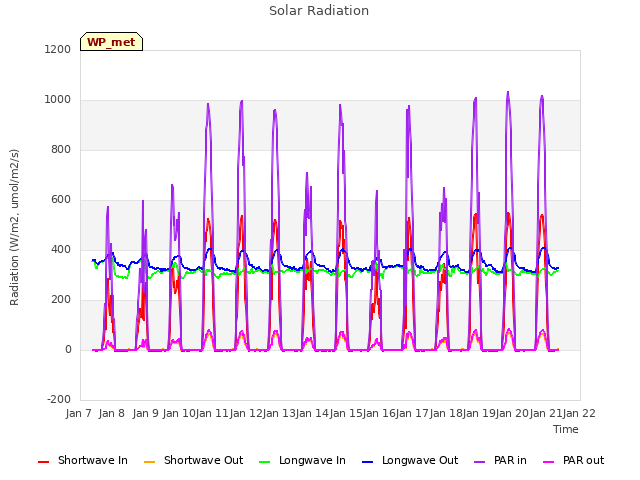Click the green Longwave In color marker
The image size is (640, 480).
[x=264, y=462]
